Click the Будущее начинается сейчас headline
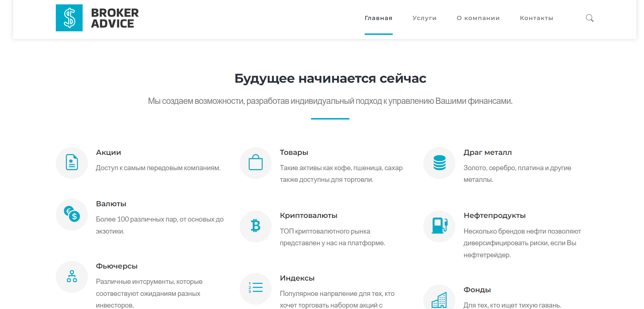The image size is (644, 309). [x=330, y=78]
